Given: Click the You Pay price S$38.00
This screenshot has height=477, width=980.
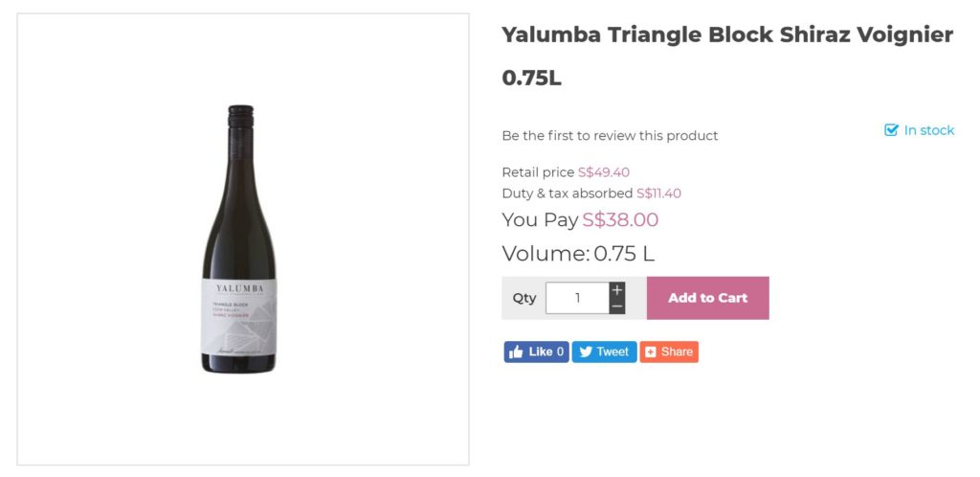Looking at the screenshot, I should 620,220.
